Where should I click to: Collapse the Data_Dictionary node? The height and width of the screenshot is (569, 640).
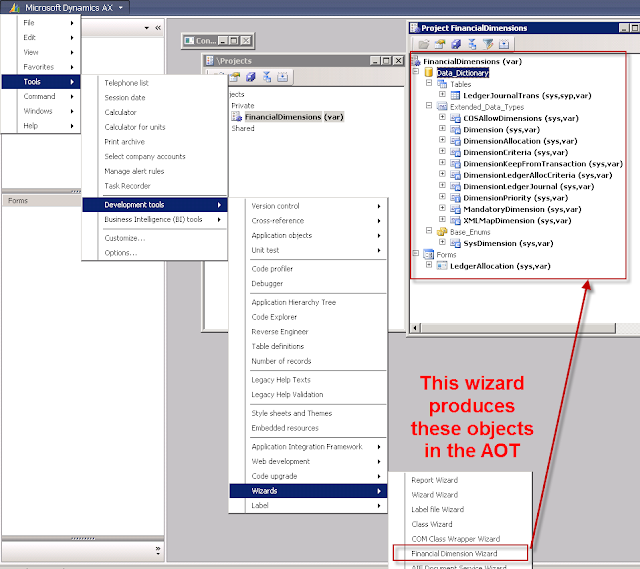pyautogui.click(x=416, y=71)
